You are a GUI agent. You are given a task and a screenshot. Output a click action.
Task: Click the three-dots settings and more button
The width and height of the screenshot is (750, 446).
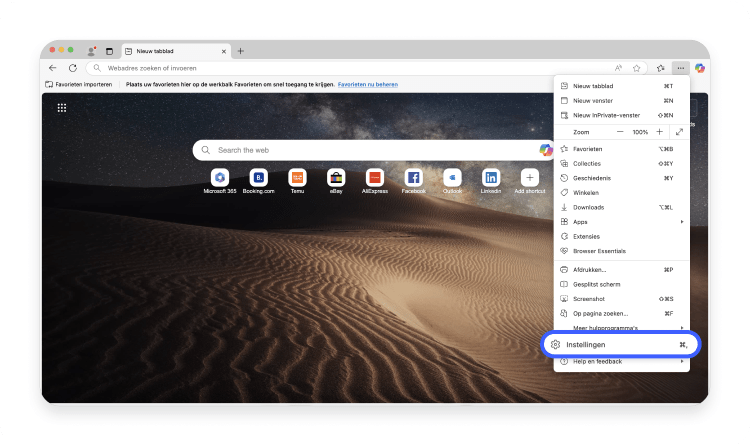click(x=681, y=68)
